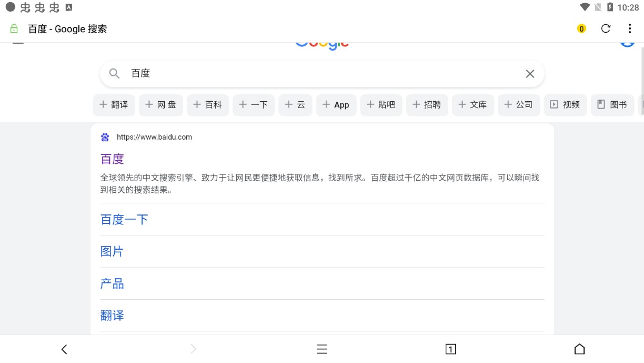Add 招聘 filter chip
Viewport: 644px width, 363px height.
[427, 105]
